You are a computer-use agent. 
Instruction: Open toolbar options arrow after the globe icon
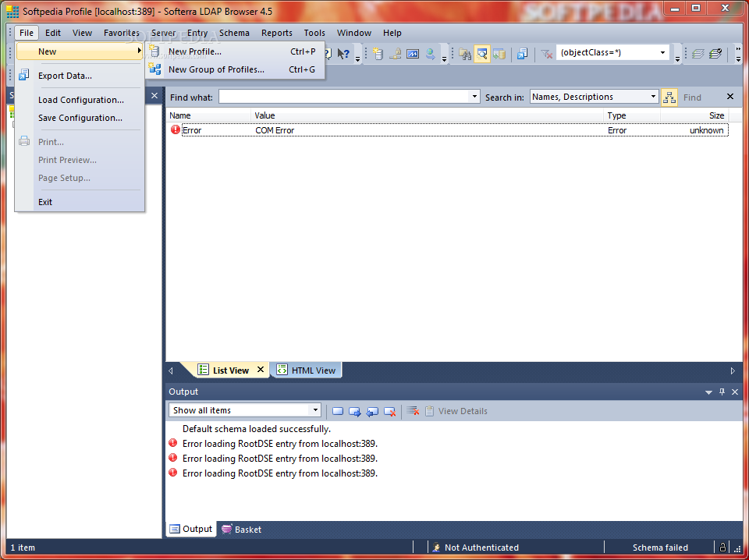444,58
